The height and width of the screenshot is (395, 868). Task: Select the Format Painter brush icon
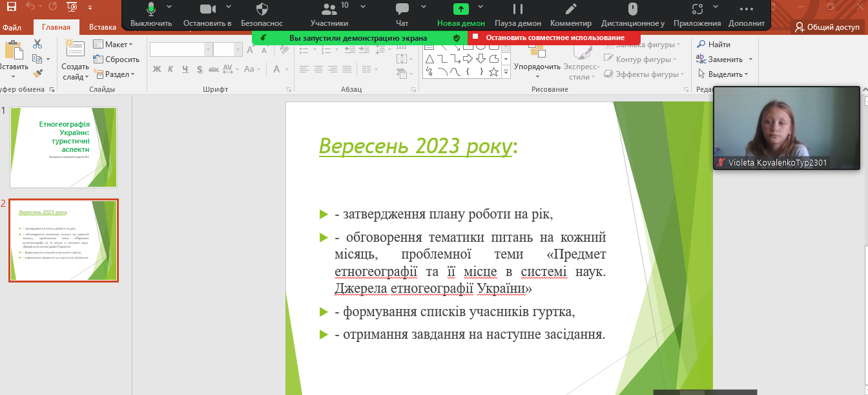point(37,74)
